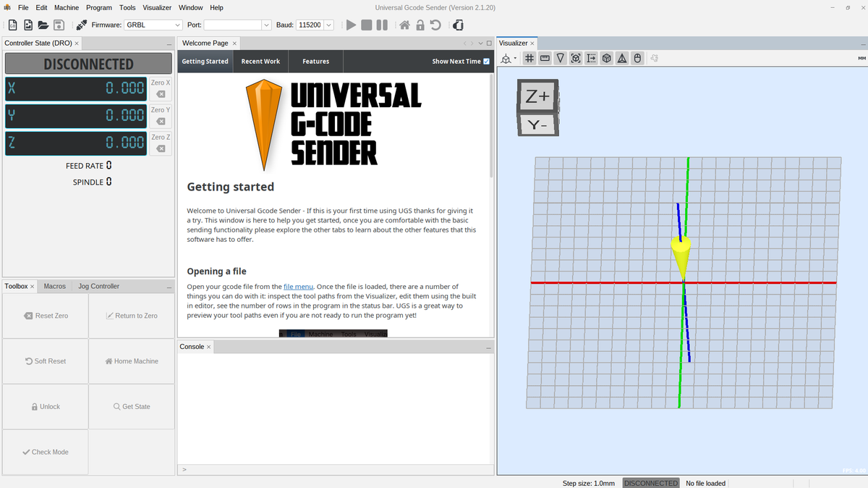The image size is (868, 488).
Task: Switch to the Macros tab
Action: click(x=55, y=286)
